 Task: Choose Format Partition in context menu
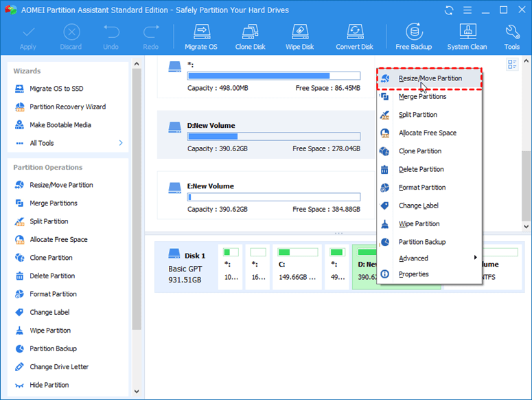[x=429, y=188]
